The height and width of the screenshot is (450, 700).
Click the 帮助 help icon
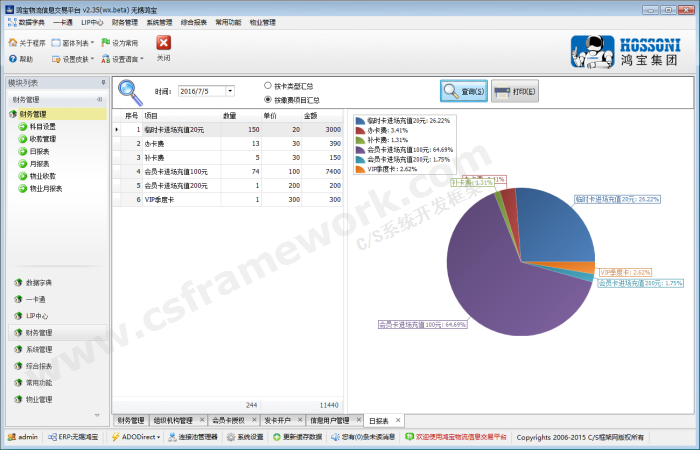click(x=12, y=59)
